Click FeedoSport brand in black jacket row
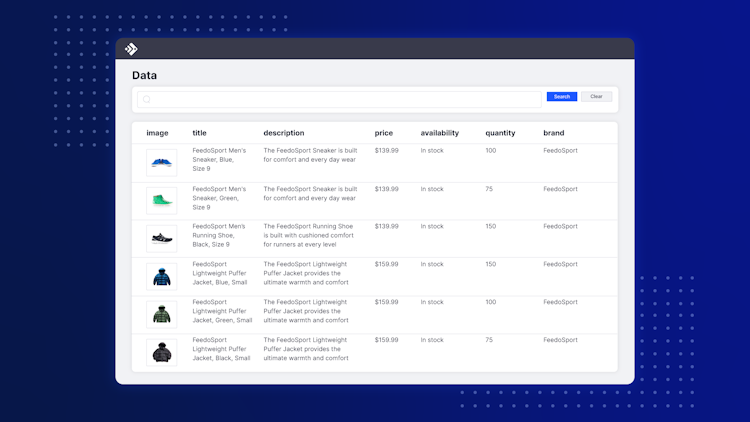Viewport: 750px width, 422px height. tap(560, 340)
